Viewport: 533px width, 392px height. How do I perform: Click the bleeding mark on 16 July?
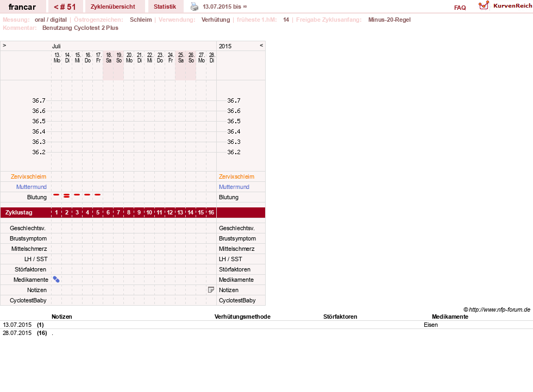(x=87, y=194)
